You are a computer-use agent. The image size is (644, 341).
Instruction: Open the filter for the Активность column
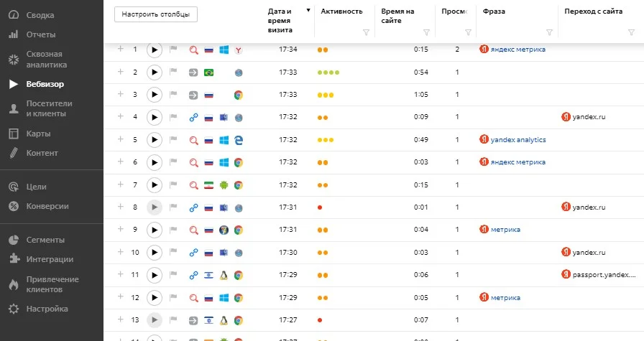[x=367, y=32]
